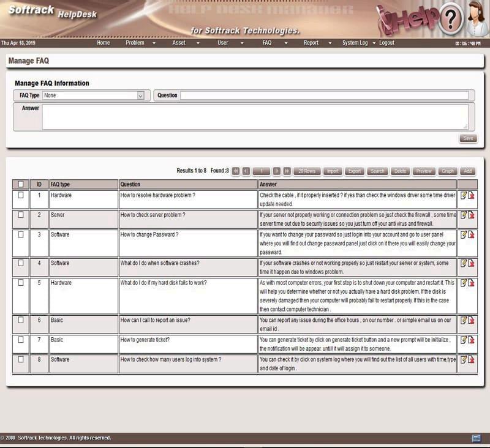The height and width of the screenshot is (448, 490).
Task: Open the FAQ Type dropdown
Action: pos(93,95)
